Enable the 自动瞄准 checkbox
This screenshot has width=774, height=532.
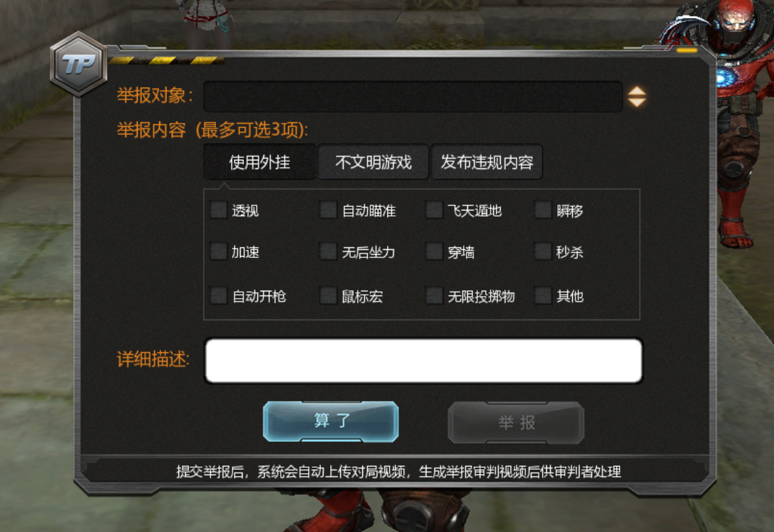(x=328, y=210)
